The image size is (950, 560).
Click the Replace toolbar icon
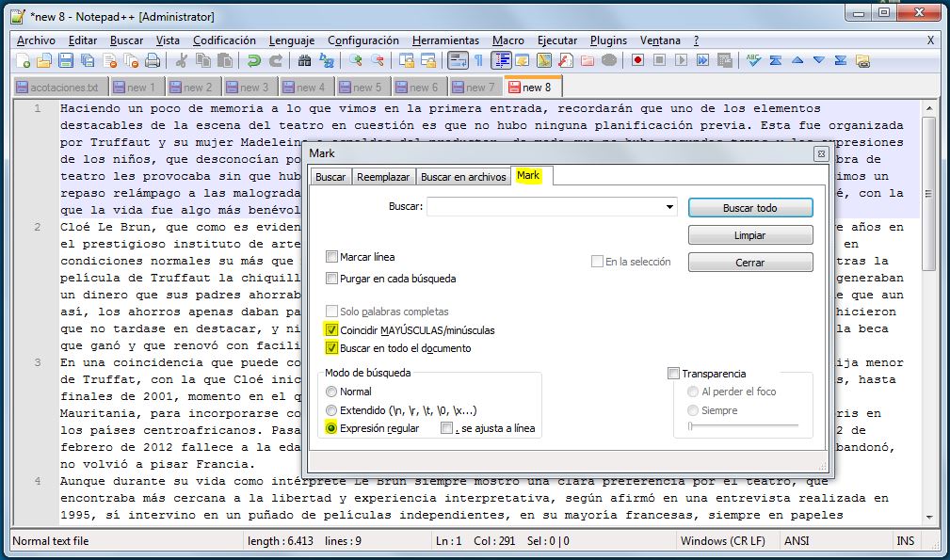(327, 60)
